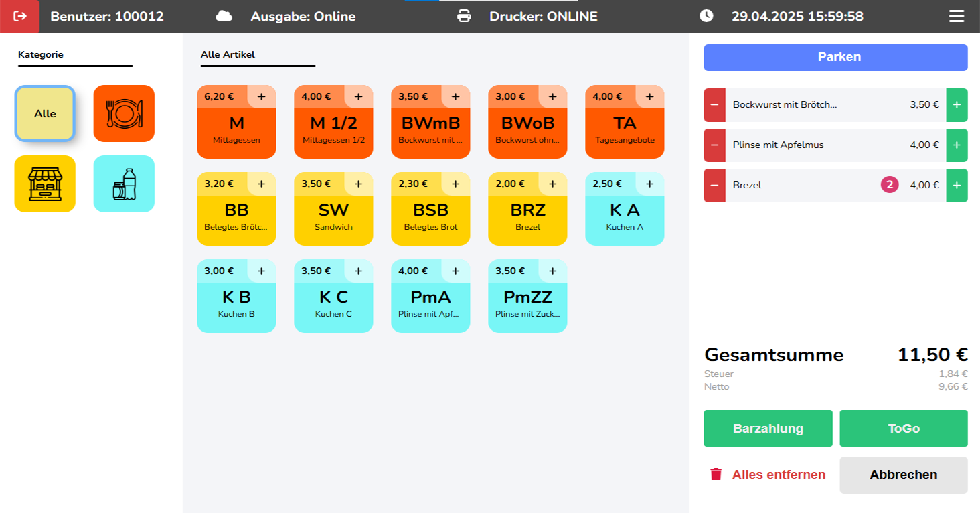Image resolution: width=980 pixels, height=513 pixels.
Task: Select the food plate category icon
Action: 124,114
